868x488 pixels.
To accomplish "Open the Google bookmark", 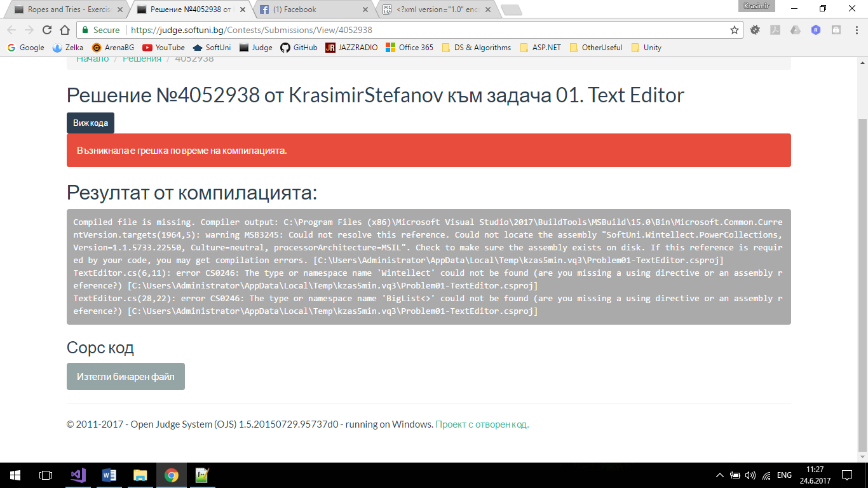I will click(25, 48).
